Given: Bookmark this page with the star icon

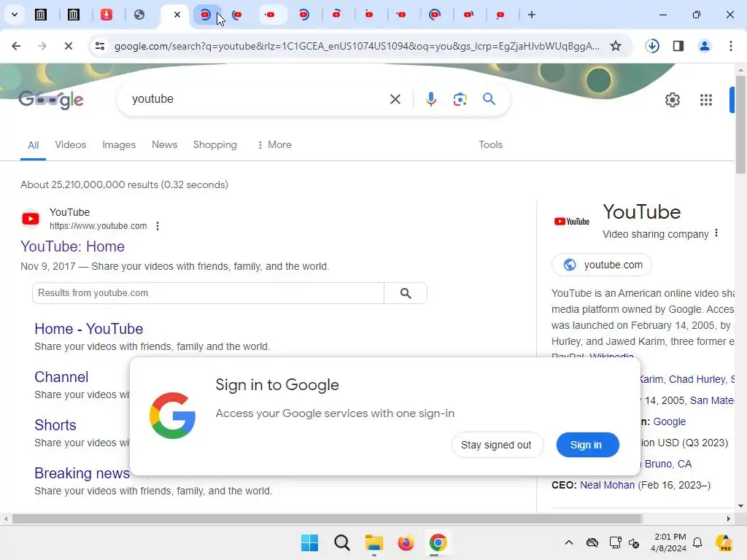Looking at the screenshot, I should click(x=616, y=46).
